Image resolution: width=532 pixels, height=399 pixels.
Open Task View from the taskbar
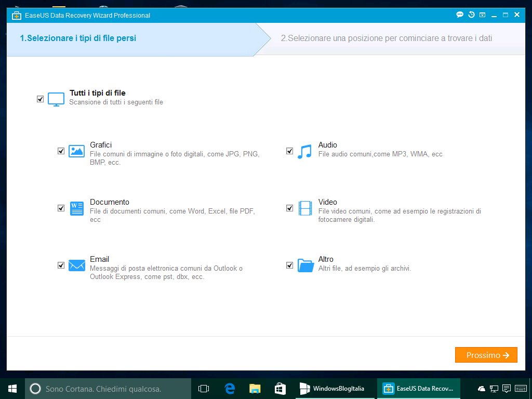[204, 389]
